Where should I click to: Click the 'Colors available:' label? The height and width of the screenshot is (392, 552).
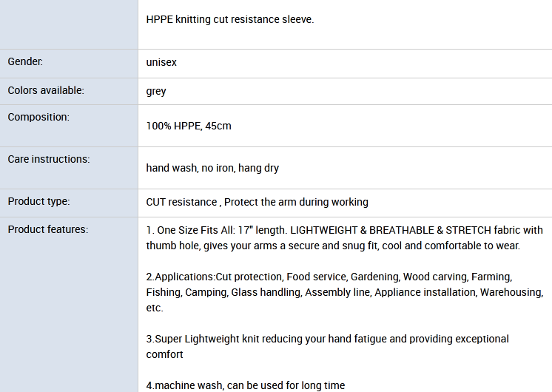coord(46,90)
